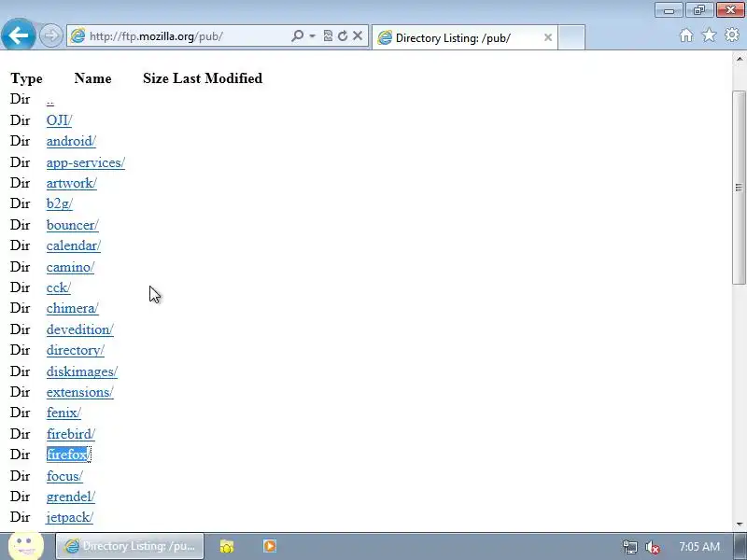The image size is (747, 560).
Task: Click the Forward navigation arrow
Action: point(50,35)
